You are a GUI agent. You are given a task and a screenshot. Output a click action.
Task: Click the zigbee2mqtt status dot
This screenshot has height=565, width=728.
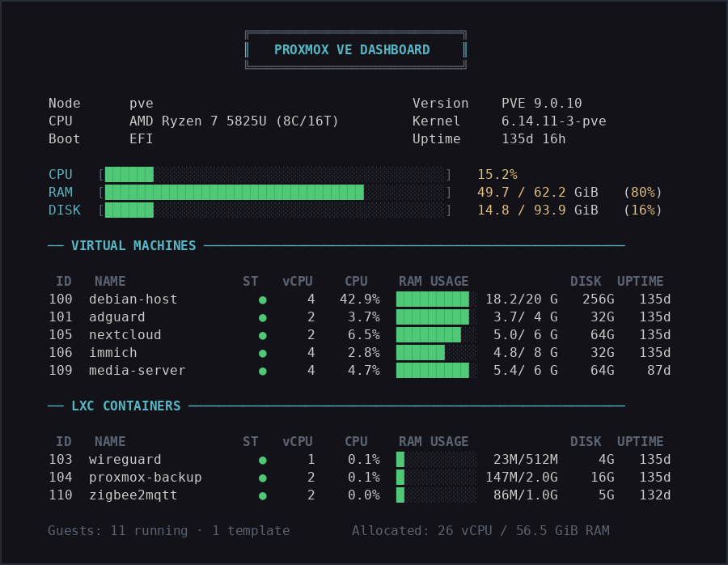pyautogui.click(x=262, y=495)
